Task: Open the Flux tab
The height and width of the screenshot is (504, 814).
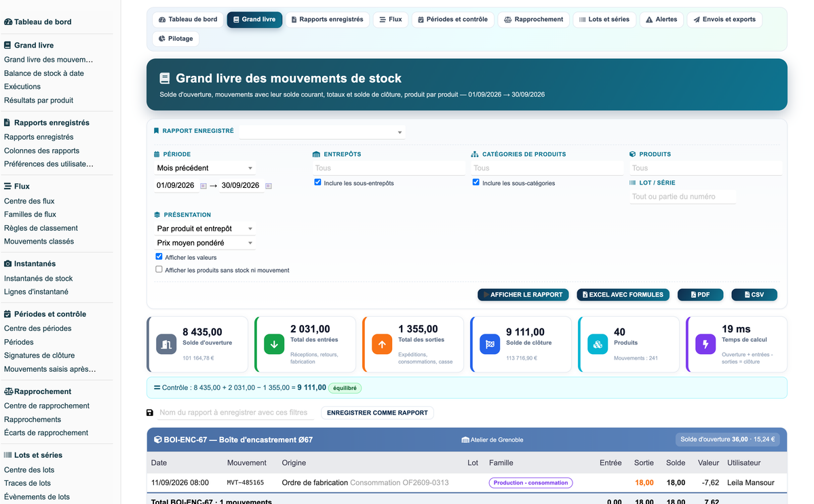Action: [x=391, y=20]
